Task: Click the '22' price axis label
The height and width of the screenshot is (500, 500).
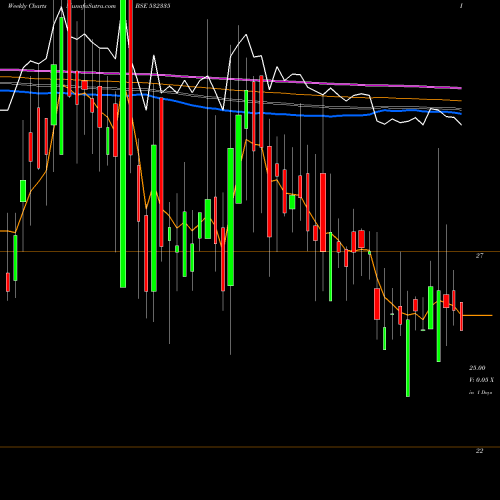Action: [479, 451]
